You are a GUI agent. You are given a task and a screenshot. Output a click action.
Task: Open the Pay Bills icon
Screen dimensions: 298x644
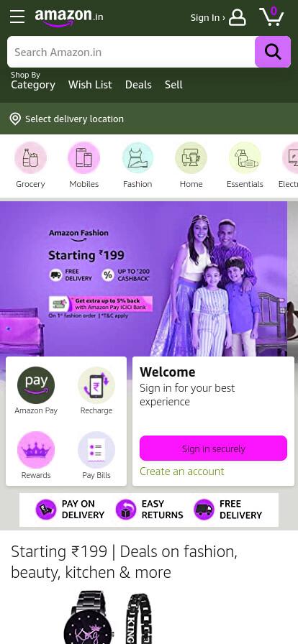click(x=96, y=450)
